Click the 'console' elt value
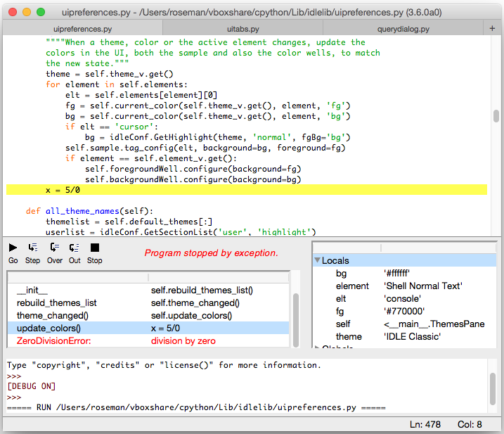The width and height of the screenshot is (504, 434). (x=402, y=298)
